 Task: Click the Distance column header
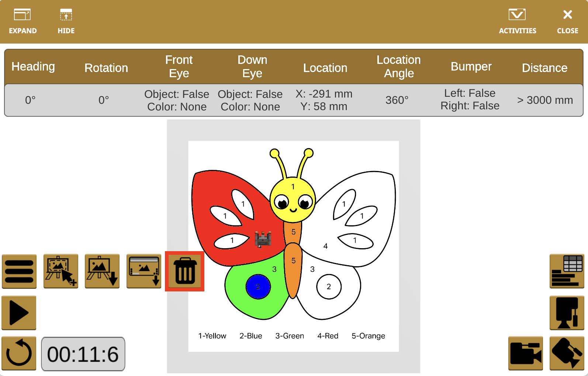pos(544,68)
